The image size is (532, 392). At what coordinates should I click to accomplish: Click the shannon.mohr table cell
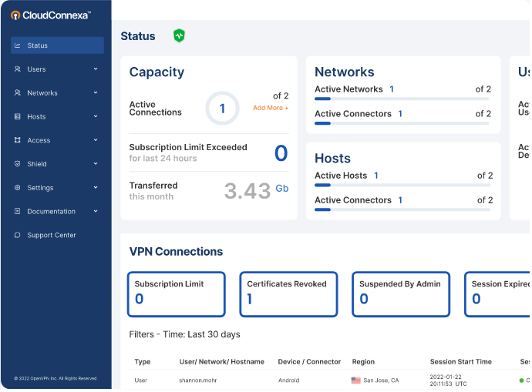click(198, 380)
